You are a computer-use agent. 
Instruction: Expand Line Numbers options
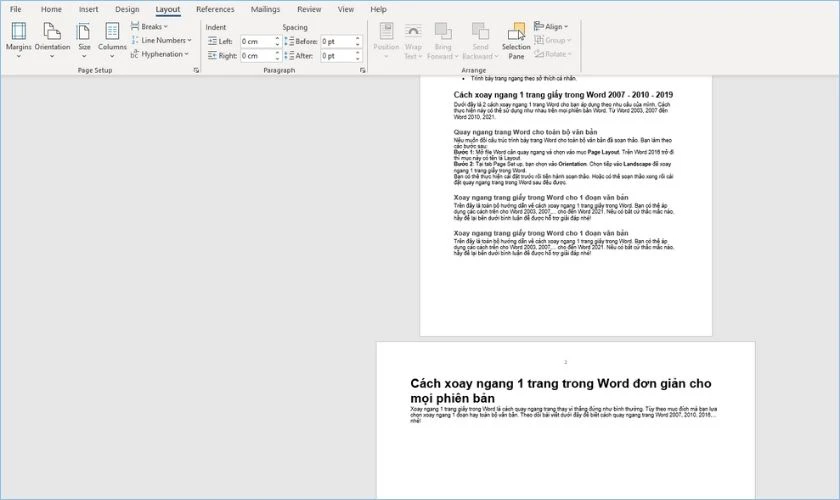(x=161, y=40)
